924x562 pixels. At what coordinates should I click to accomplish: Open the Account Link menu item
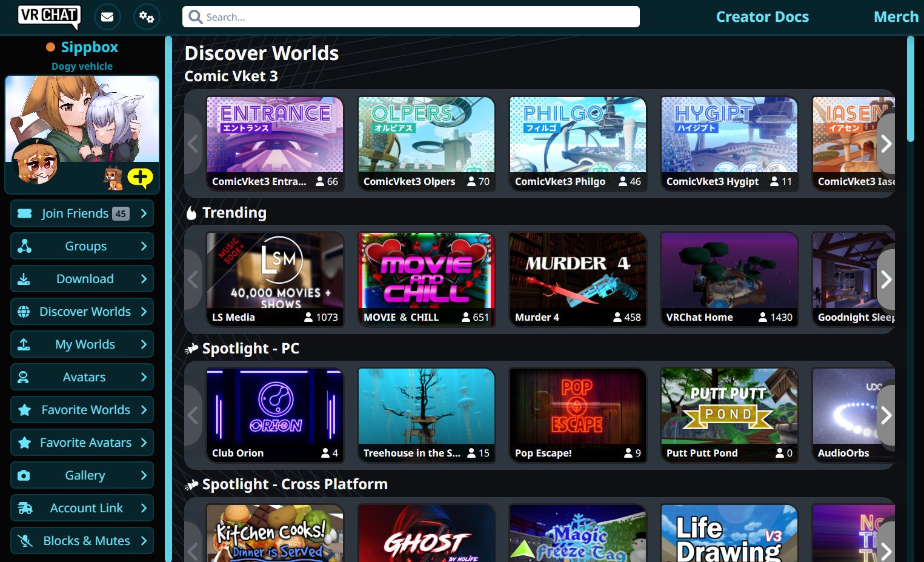pyautogui.click(x=82, y=508)
